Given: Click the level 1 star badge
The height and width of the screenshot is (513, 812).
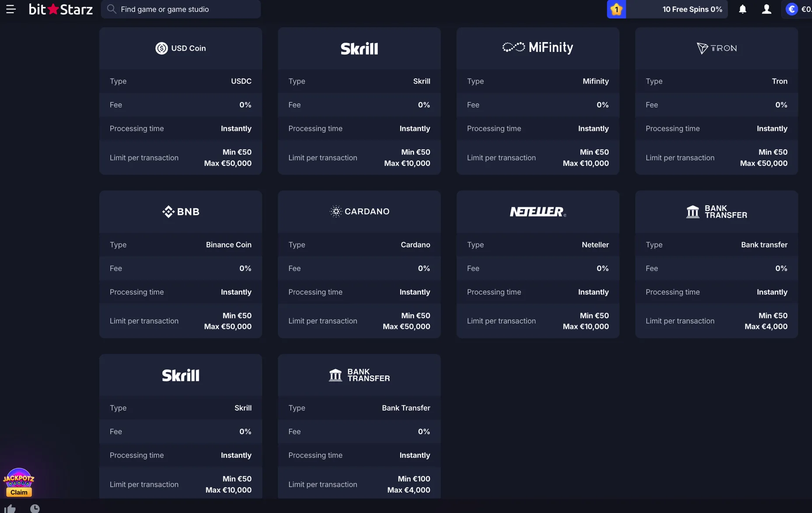Looking at the screenshot, I should pyautogui.click(x=616, y=9).
